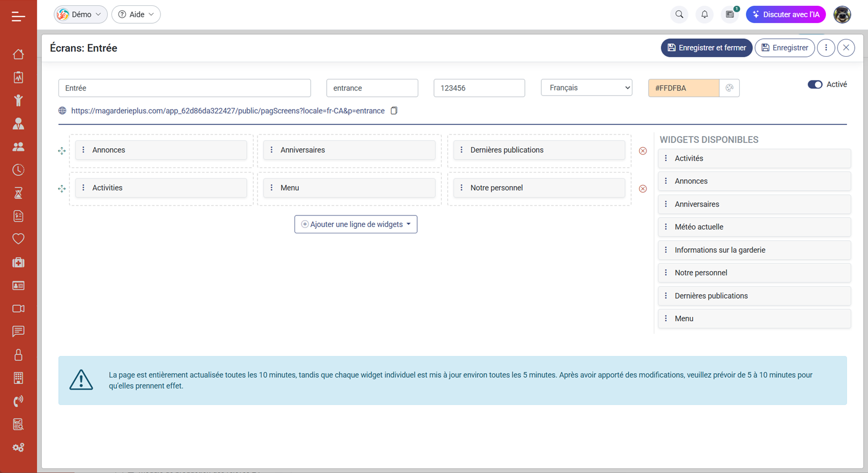
Task: Open the Aide menu
Action: pos(136,15)
